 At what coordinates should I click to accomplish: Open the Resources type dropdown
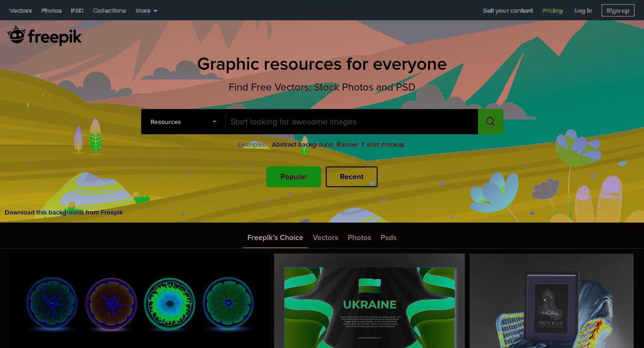click(x=183, y=122)
